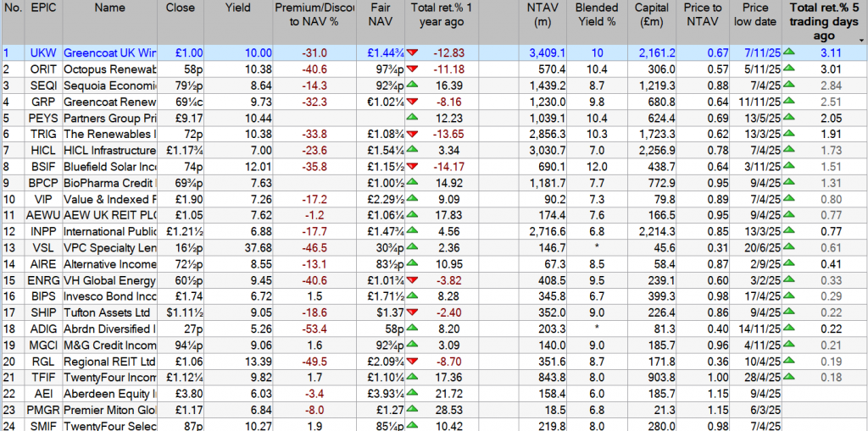The image size is (868, 431).
Task: Click green up arrow next to PEYS 2.05
Action: [790, 118]
